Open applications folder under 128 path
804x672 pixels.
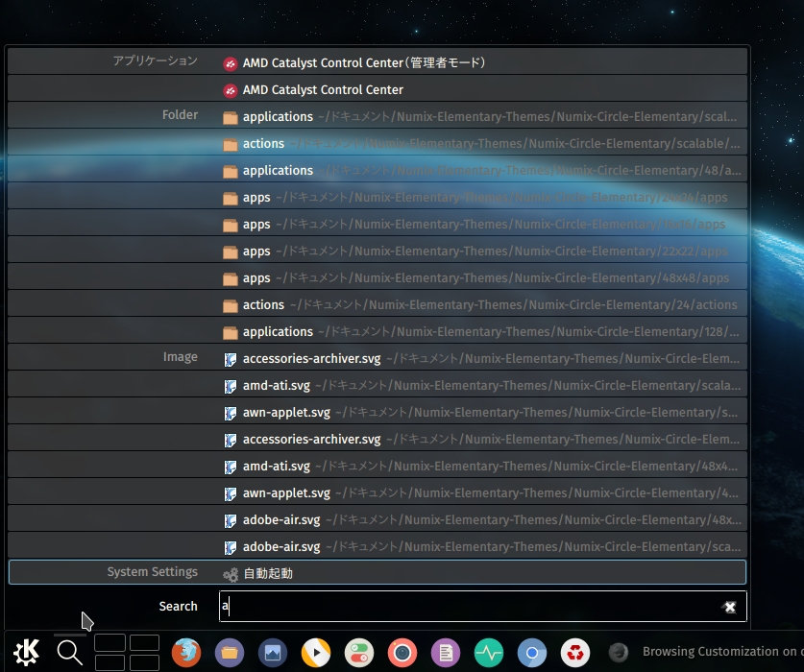pyautogui.click(x=378, y=331)
